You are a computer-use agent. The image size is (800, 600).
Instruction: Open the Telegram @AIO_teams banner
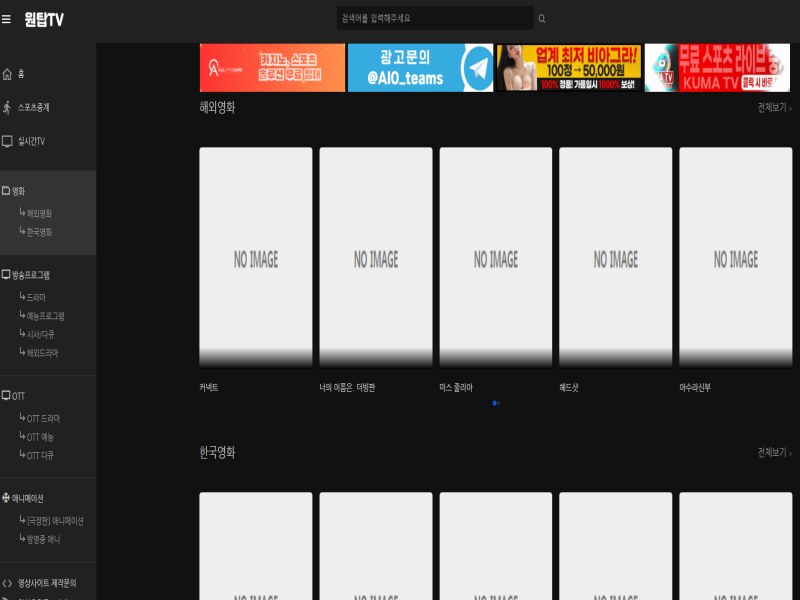click(420, 68)
